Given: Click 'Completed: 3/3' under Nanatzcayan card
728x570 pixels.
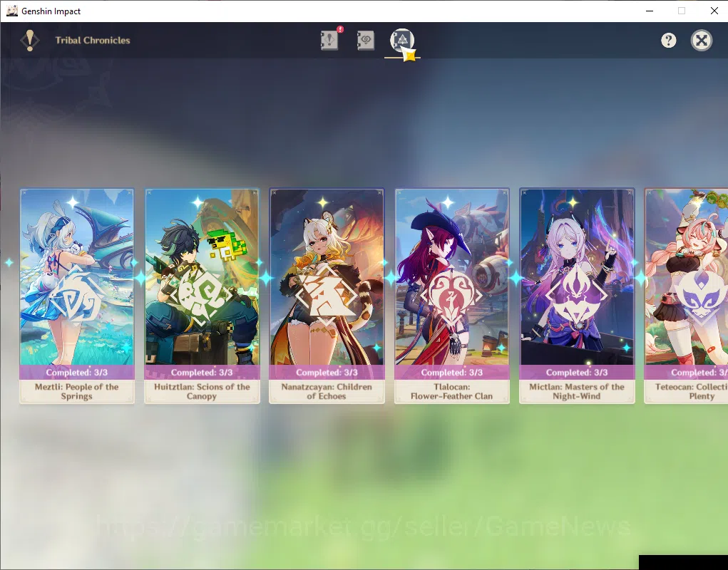Looking at the screenshot, I should pos(327,373).
